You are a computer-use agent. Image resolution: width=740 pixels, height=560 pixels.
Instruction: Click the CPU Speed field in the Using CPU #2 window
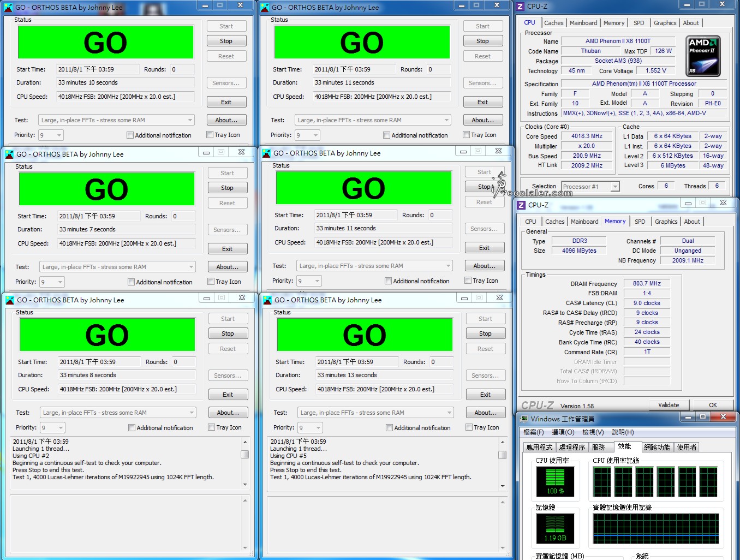click(127, 389)
